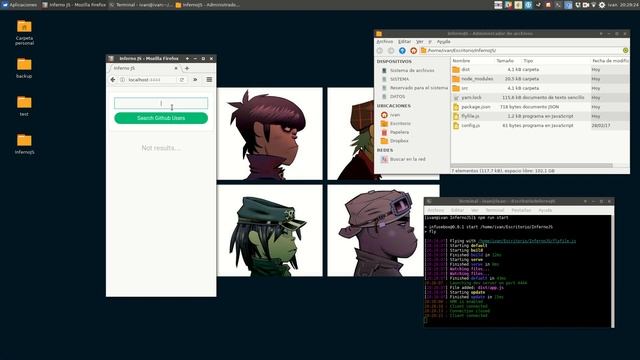Click the network Wi-Fi tray icon
This screenshot has width=640, height=360.
[x=593, y=5]
